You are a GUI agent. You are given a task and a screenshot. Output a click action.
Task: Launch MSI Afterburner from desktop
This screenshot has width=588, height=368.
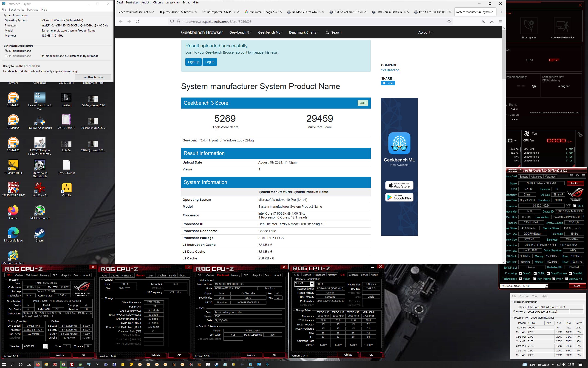pos(40,212)
